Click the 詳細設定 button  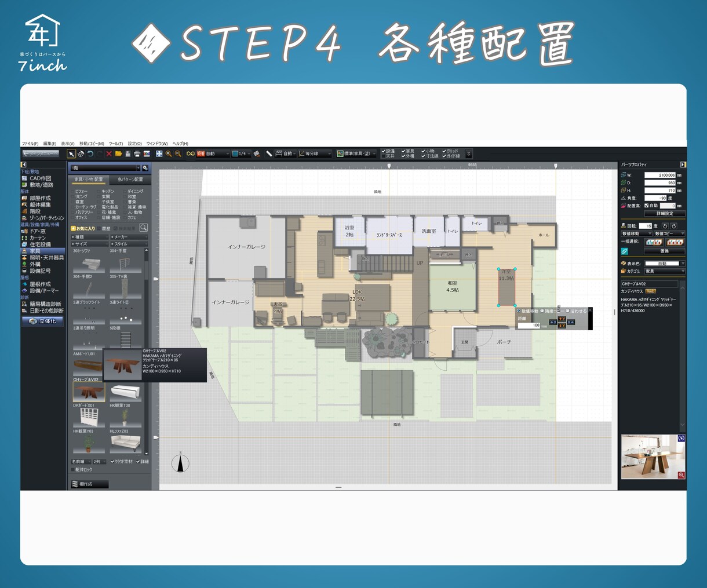click(665, 214)
